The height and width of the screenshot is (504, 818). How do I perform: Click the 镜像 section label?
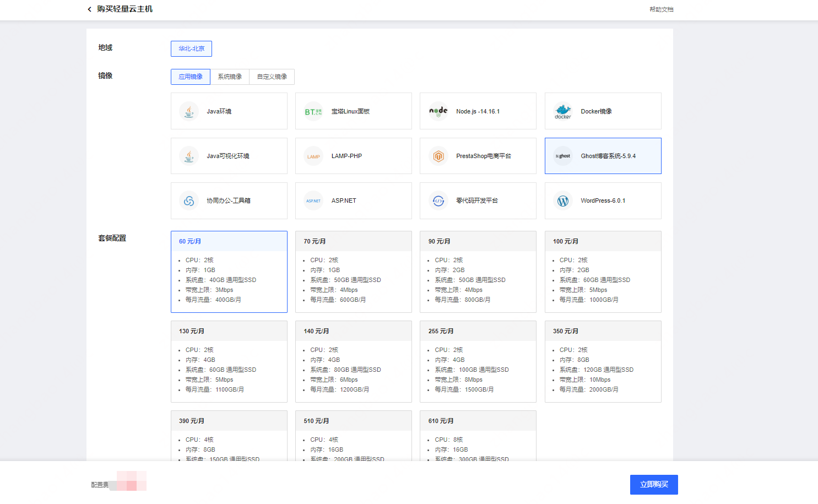(x=105, y=75)
